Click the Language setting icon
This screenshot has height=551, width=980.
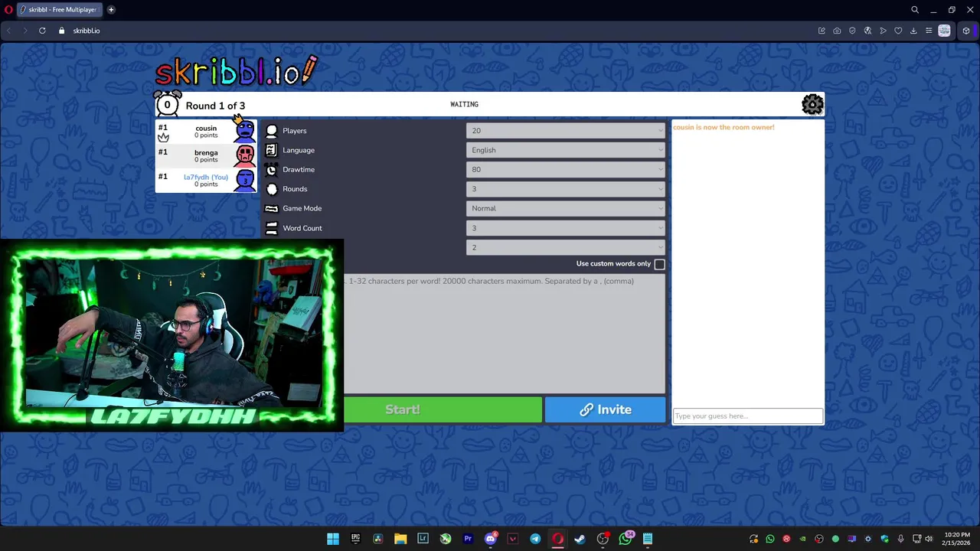coord(271,150)
